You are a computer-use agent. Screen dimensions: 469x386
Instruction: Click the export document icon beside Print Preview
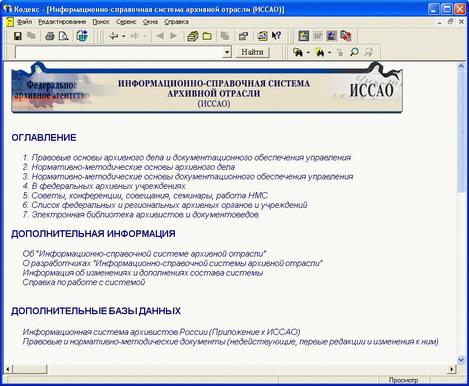(x=82, y=36)
